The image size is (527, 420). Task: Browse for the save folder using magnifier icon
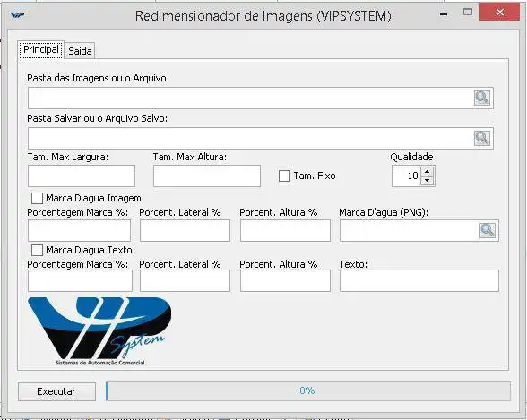click(x=482, y=138)
